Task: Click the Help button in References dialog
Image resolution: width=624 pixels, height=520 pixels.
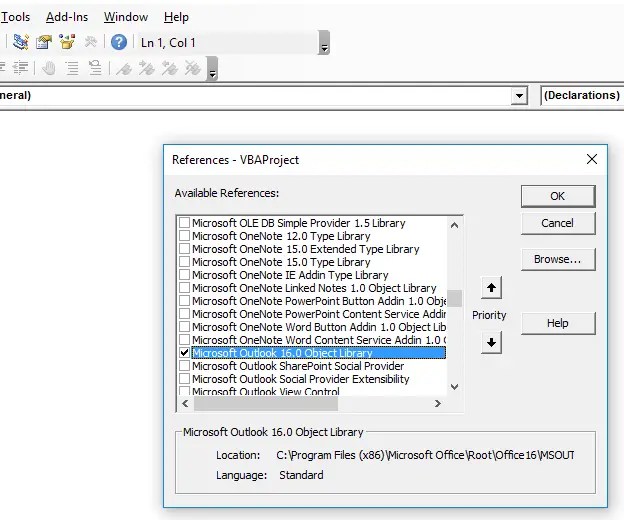Action: click(x=558, y=323)
